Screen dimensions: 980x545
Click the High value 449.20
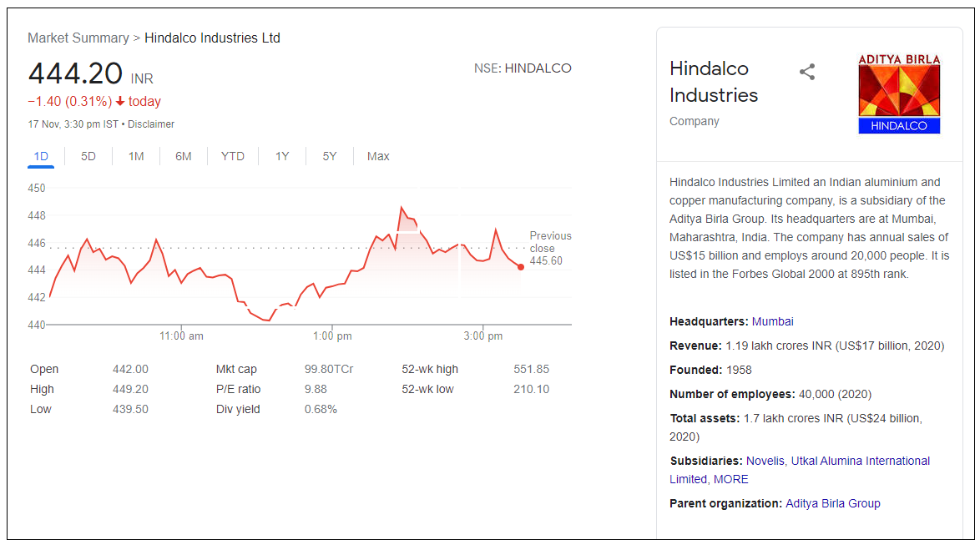[x=130, y=390]
